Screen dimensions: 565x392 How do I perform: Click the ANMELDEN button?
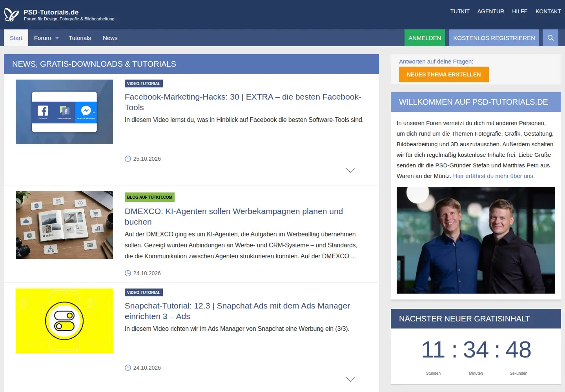click(425, 38)
